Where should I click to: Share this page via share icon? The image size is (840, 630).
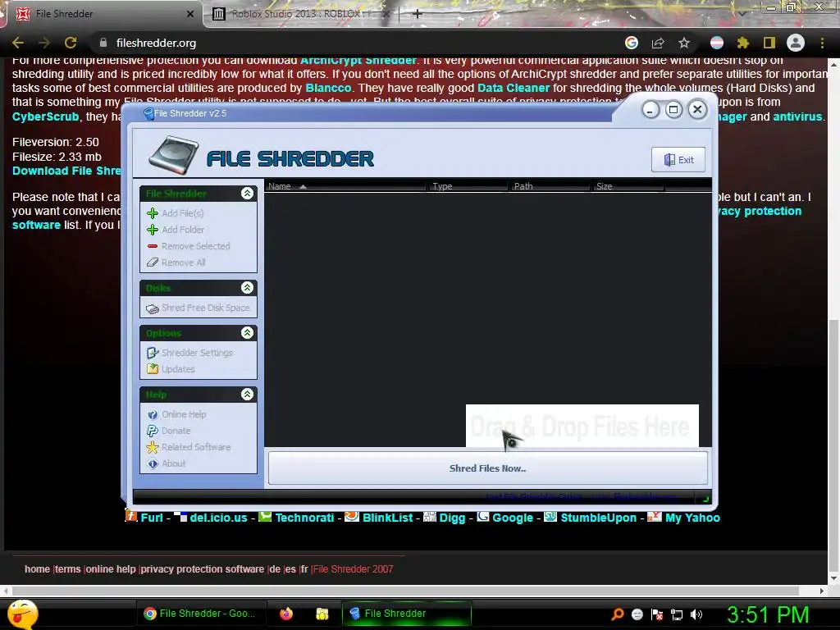click(x=658, y=43)
